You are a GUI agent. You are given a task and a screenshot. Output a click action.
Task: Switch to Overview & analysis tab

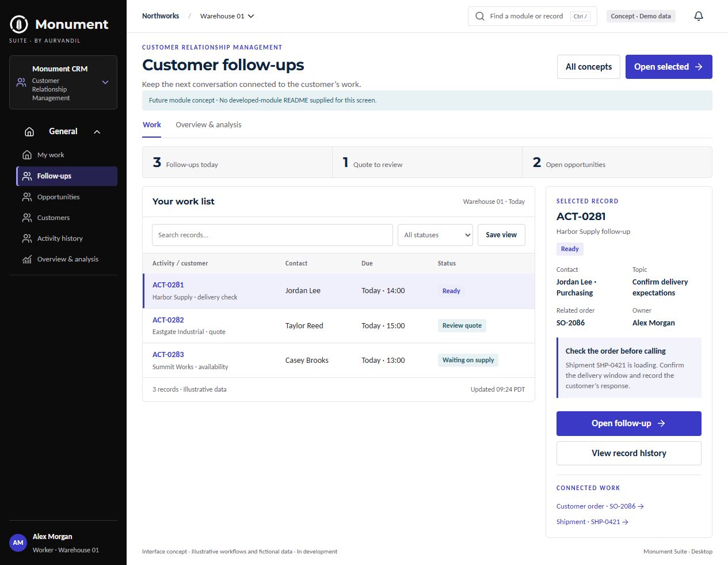point(208,124)
